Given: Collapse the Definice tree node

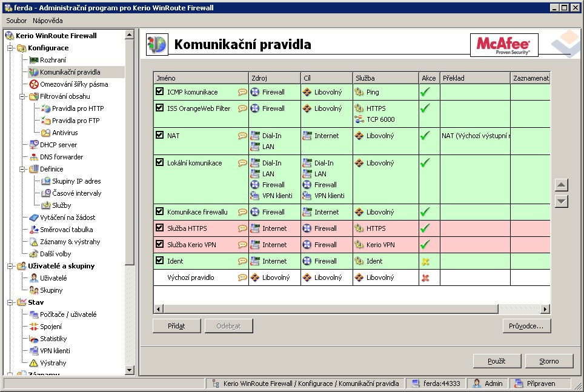Looking at the screenshot, I should click(x=22, y=169).
